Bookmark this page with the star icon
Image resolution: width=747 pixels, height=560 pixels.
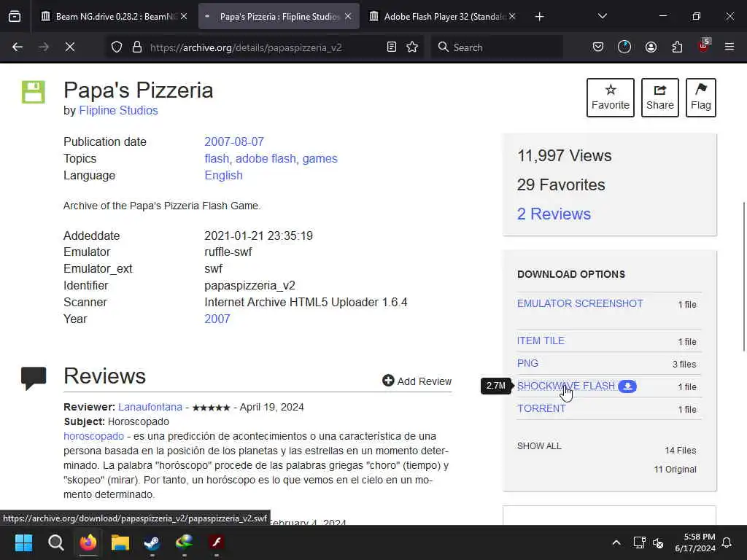coord(413,47)
